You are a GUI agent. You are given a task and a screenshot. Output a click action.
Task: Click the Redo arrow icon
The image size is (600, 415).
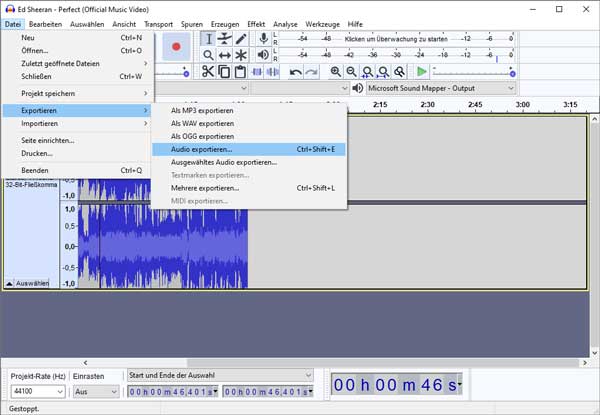tap(311, 72)
